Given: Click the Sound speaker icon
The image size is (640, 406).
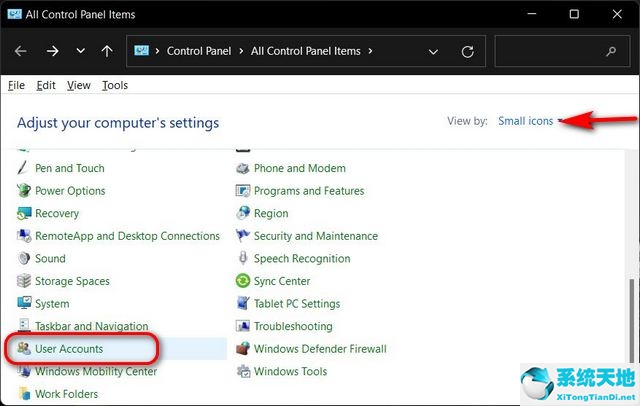Looking at the screenshot, I should tap(24, 258).
